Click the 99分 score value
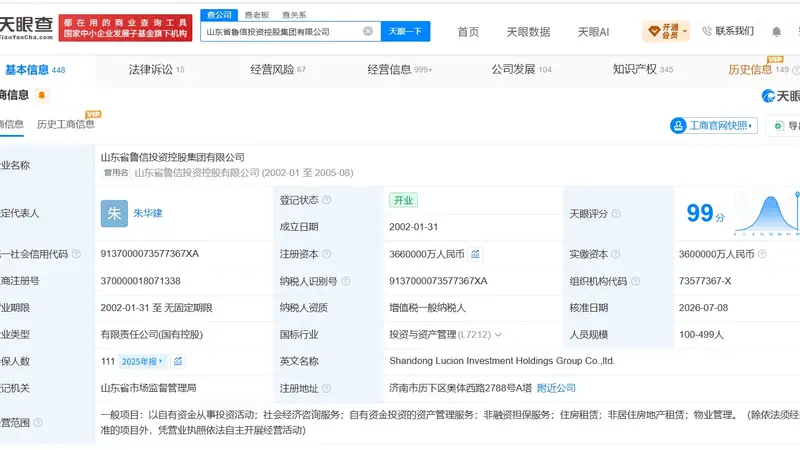The image size is (800, 450). pyautogui.click(x=706, y=213)
